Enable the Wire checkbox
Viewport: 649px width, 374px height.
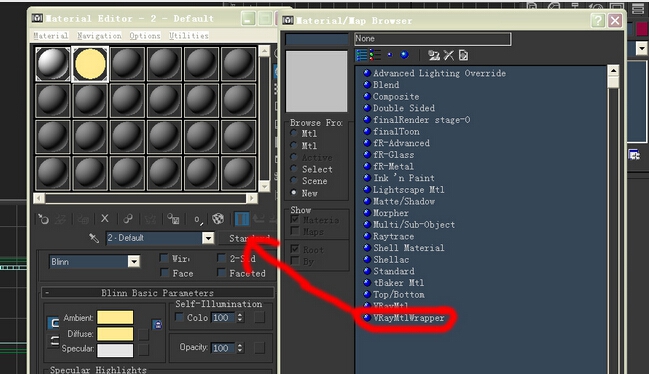coord(164,258)
